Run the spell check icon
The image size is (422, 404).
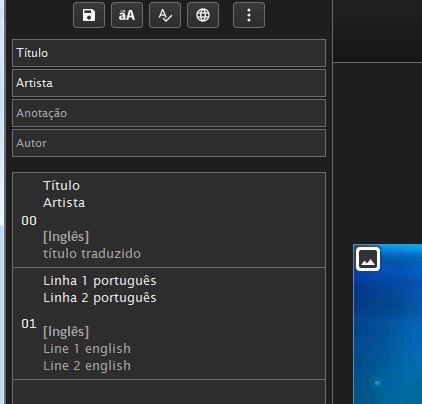[x=165, y=15]
